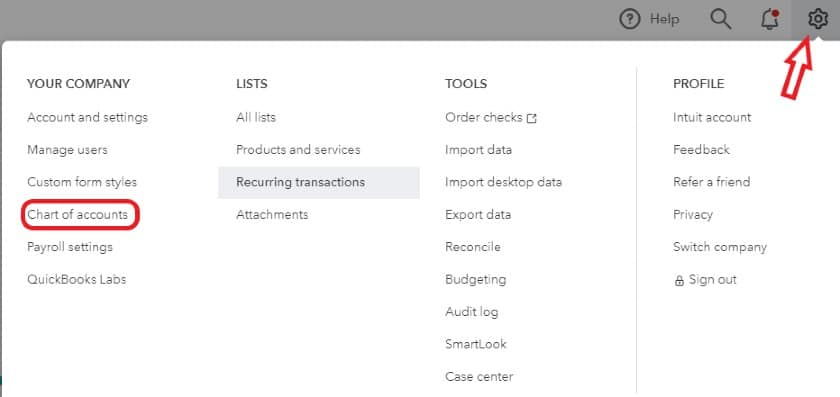The height and width of the screenshot is (397, 840).
Task: Open Custom form styles
Action: (x=82, y=182)
